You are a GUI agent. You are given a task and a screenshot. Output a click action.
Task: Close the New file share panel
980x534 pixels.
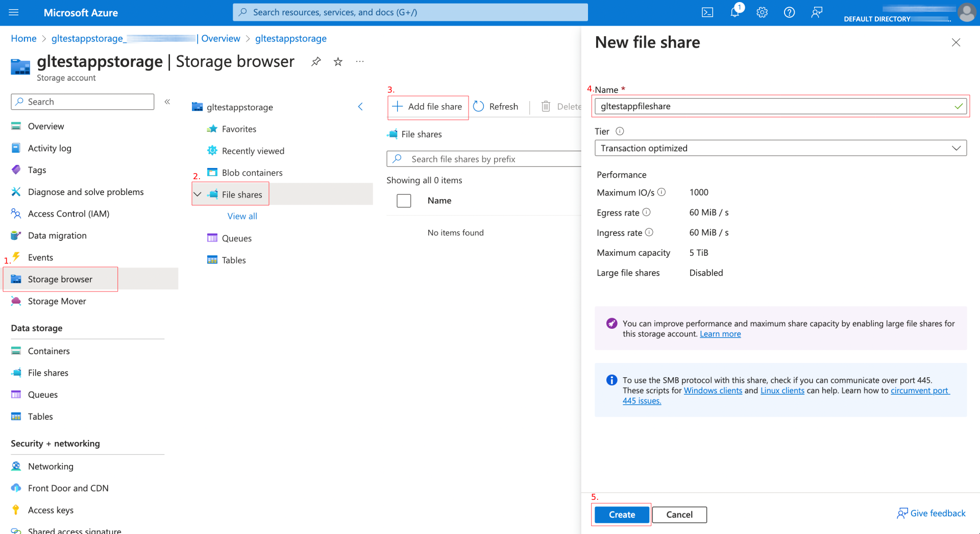956,42
